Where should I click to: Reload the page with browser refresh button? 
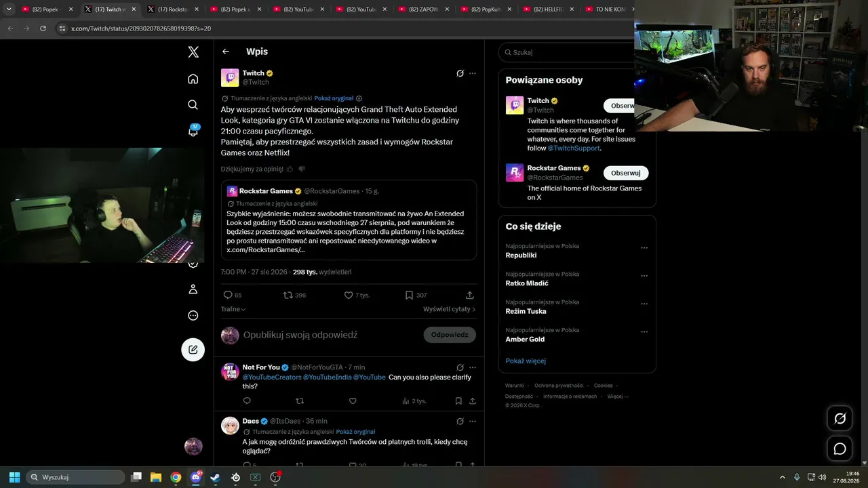(x=43, y=28)
